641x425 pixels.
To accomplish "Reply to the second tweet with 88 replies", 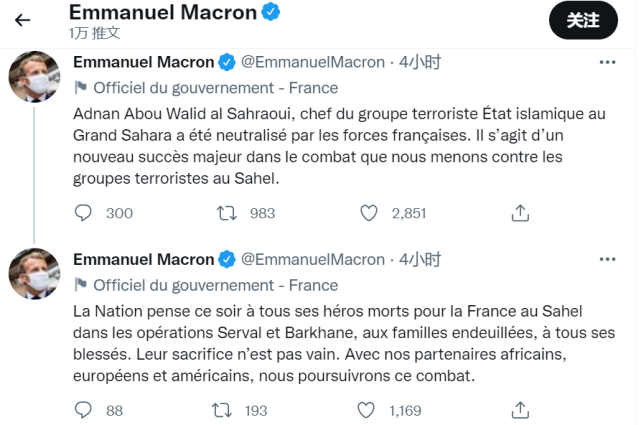I will (x=84, y=410).
